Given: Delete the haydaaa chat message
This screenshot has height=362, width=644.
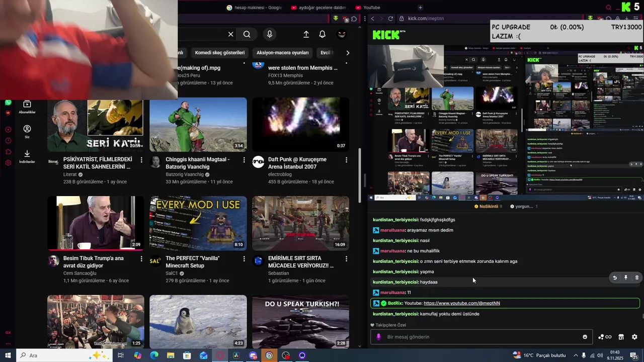Looking at the screenshot, I should 637,278.
